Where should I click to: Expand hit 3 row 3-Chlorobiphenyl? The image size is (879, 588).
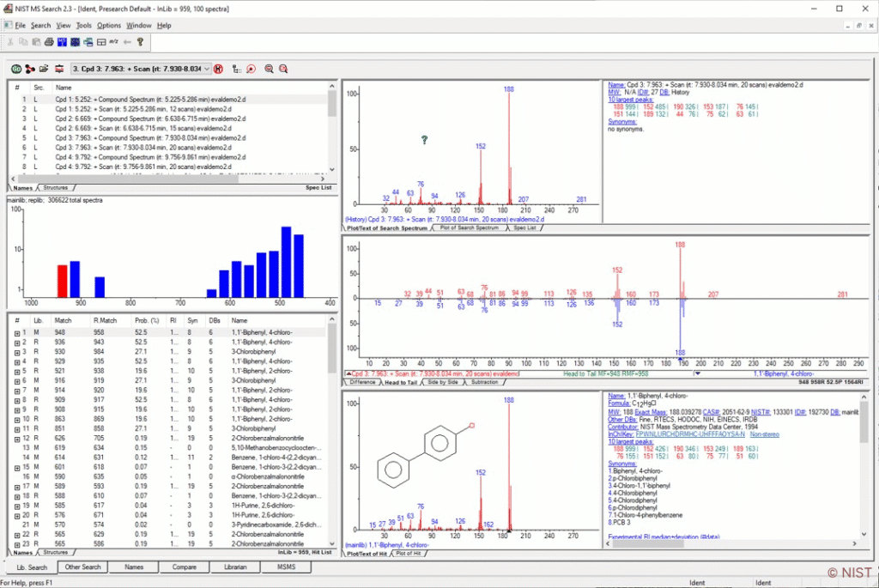[17, 352]
